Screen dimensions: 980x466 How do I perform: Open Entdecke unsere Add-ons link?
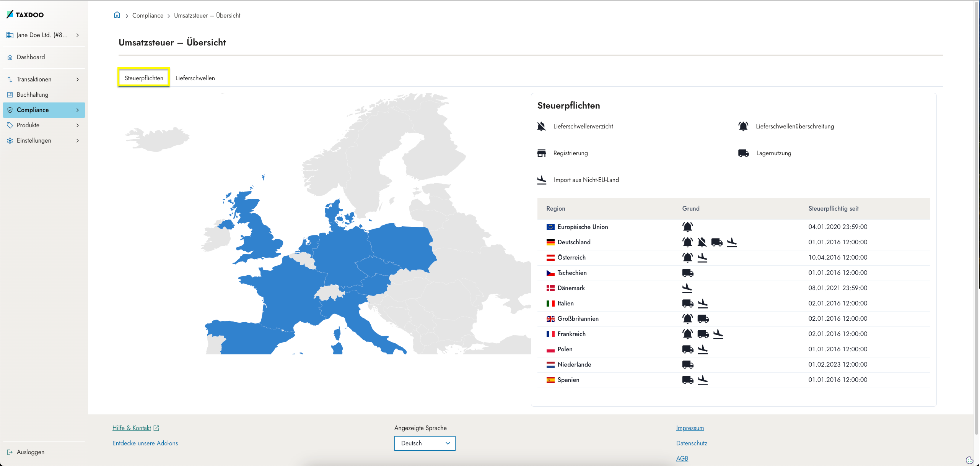click(x=145, y=443)
